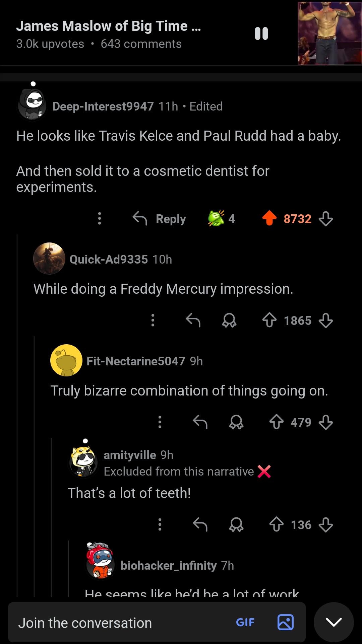The width and height of the screenshot is (362, 644).
Task: Jump to next comment with chevron button
Action: (334, 623)
